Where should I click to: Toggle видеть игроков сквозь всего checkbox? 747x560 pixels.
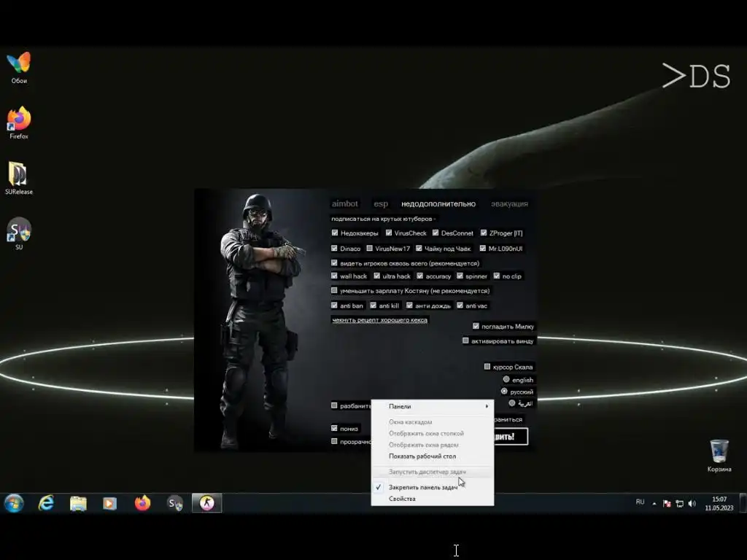(334, 262)
